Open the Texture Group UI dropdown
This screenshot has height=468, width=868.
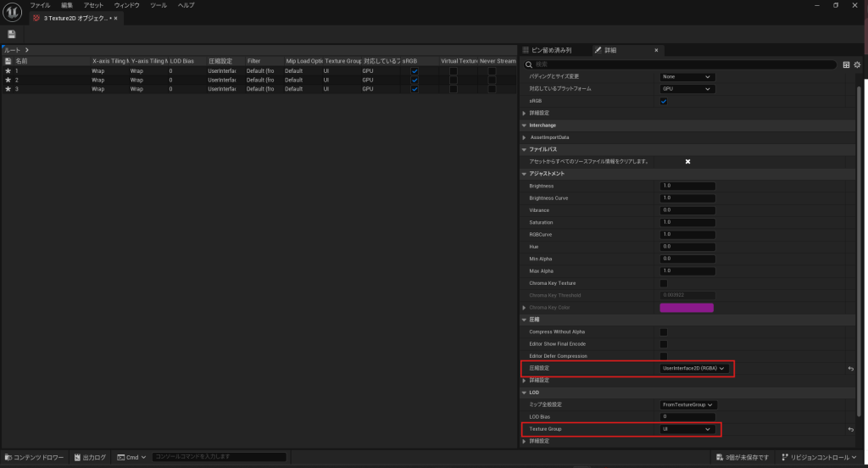pos(687,430)
